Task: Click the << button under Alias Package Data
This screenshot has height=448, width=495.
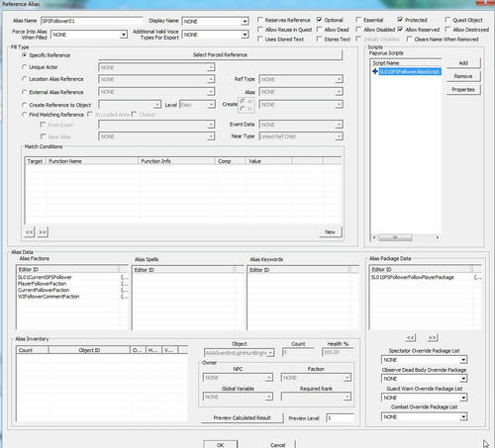Action: point(410,338)
